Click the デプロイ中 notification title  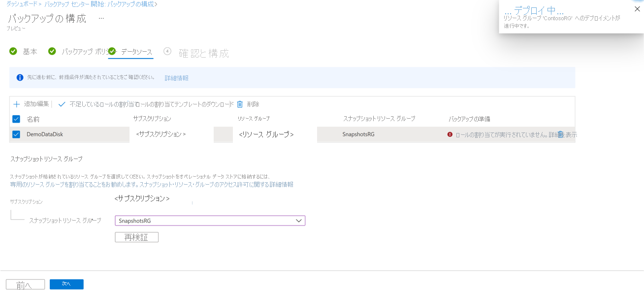[x=535, y=10]
